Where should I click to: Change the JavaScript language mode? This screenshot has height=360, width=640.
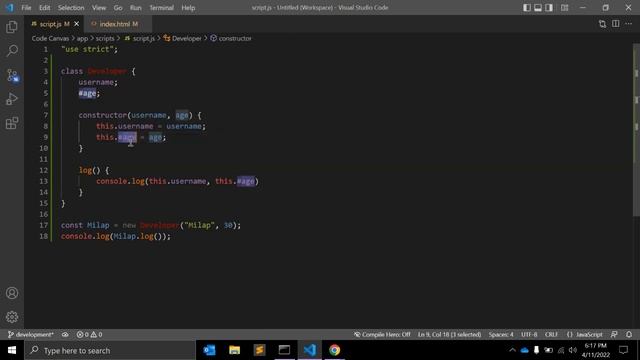pos(584,334)
